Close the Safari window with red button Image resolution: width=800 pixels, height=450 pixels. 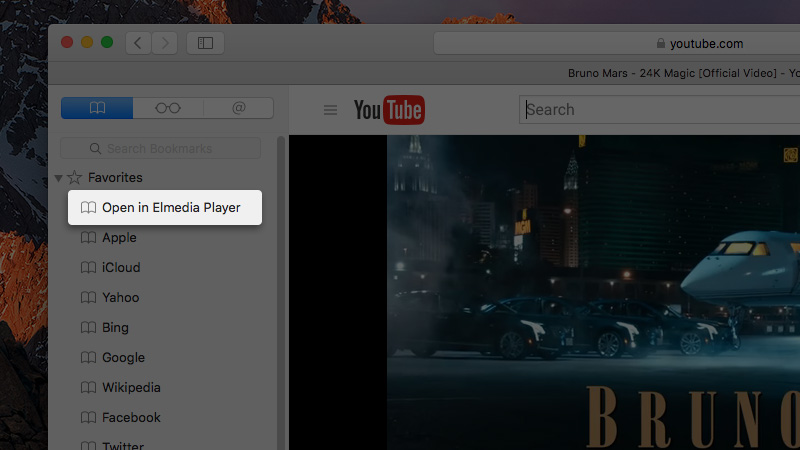[67, 42]
